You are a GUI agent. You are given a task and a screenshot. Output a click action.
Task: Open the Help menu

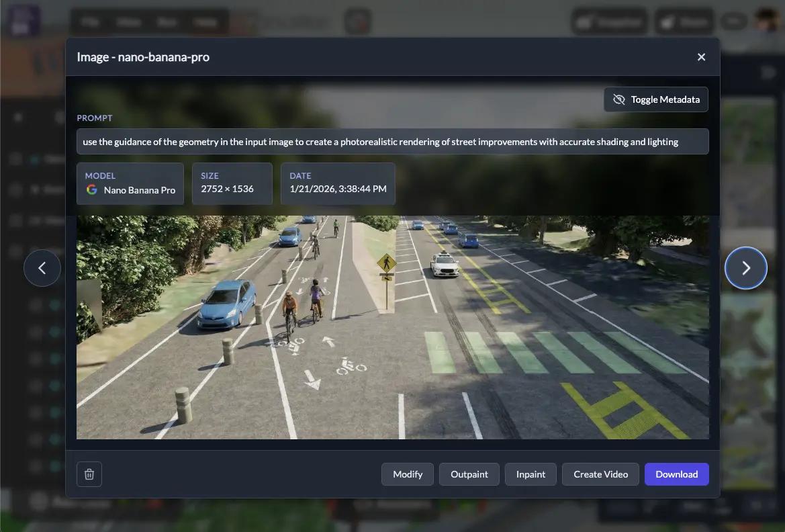click(205, 21)
